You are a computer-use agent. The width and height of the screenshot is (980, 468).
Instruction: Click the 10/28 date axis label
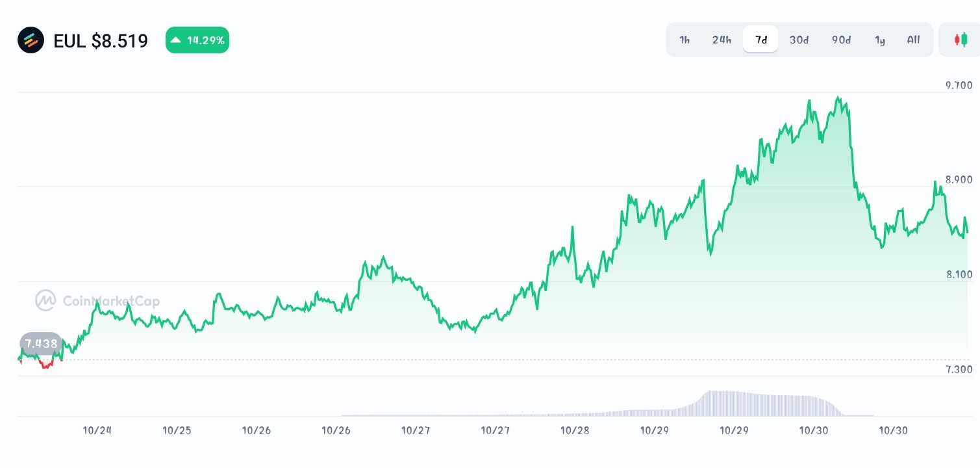575,430
